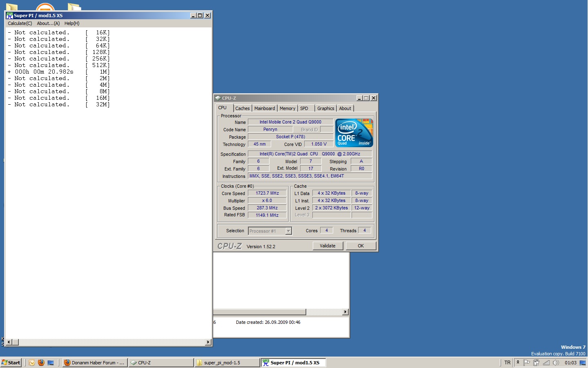This screenshot has width=588, height=368.
Task: Open the Processor #1 selection dropdown
Action: 288,231
